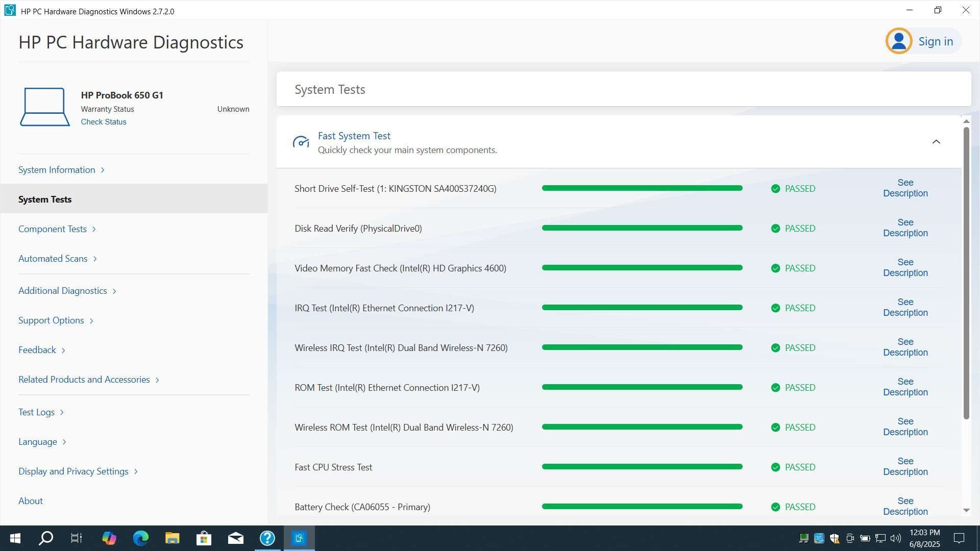
Task: Expand Test Logs in the sidebar
Action: (41, 412)
